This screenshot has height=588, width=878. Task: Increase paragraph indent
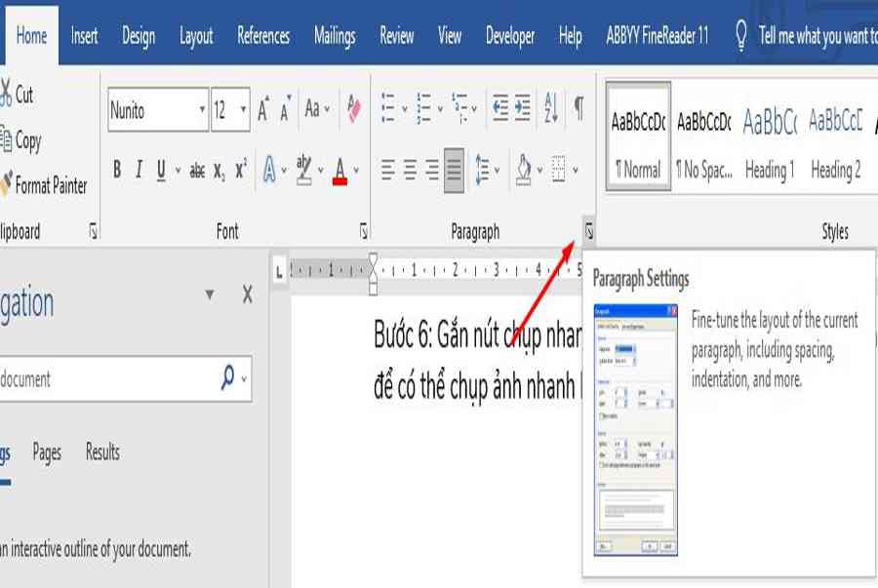point(523,107)
